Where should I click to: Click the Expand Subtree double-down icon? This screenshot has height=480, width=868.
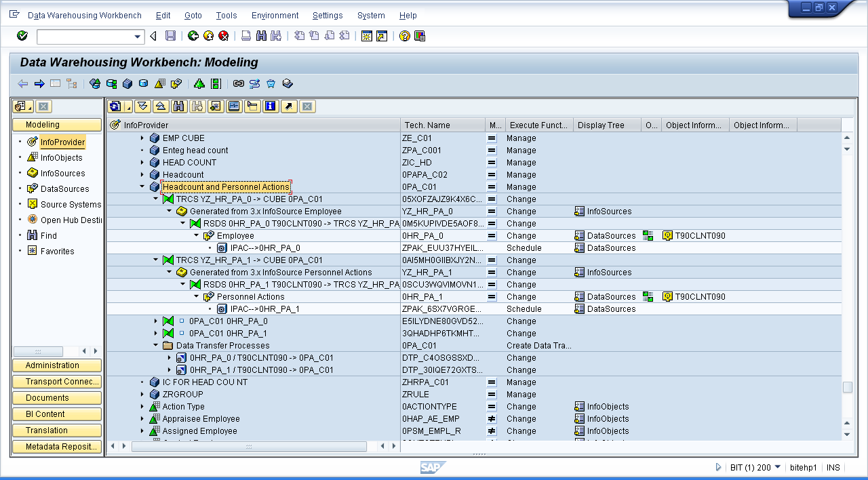point(142,106)
